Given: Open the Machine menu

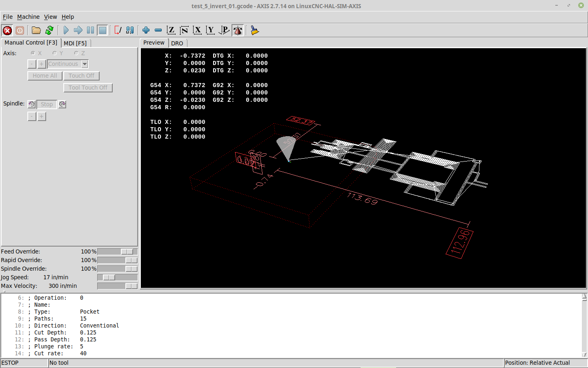Looking at the screenshot, I should [28, 17].
